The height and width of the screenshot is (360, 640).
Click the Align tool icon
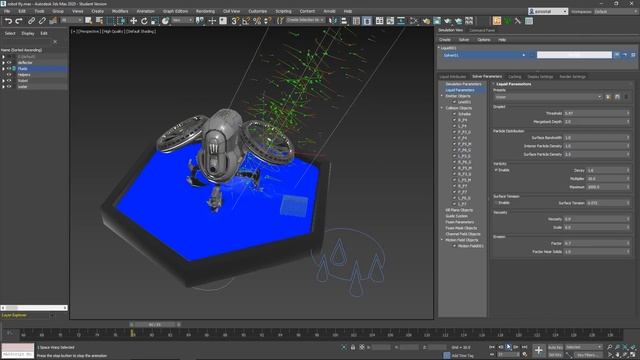(344, 21)
